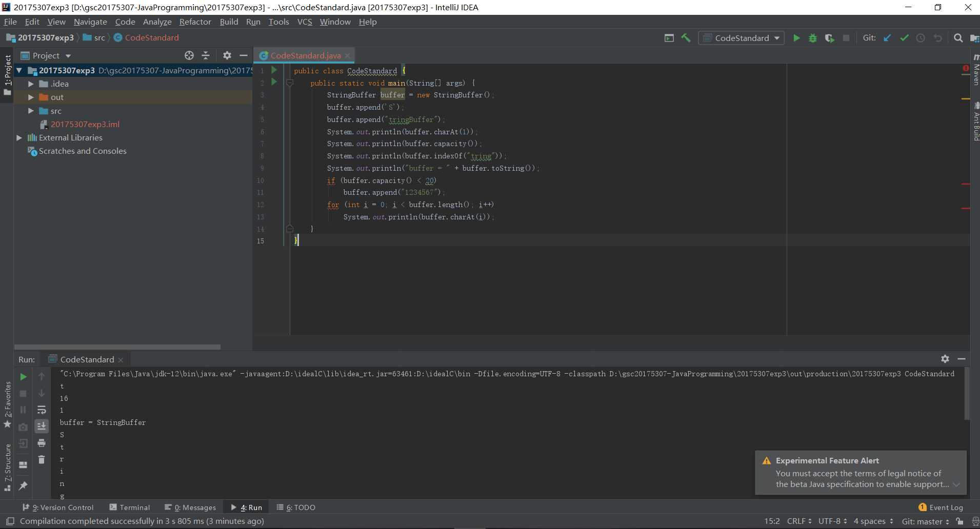
Task: Click src in breadcrumb navigation bar
Action: click(x=94, y=37)
